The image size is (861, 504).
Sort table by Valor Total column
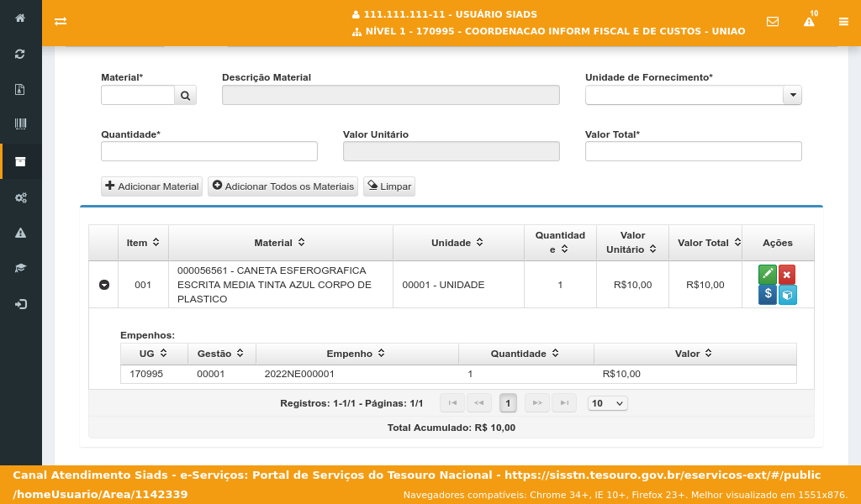pos(705,243)
